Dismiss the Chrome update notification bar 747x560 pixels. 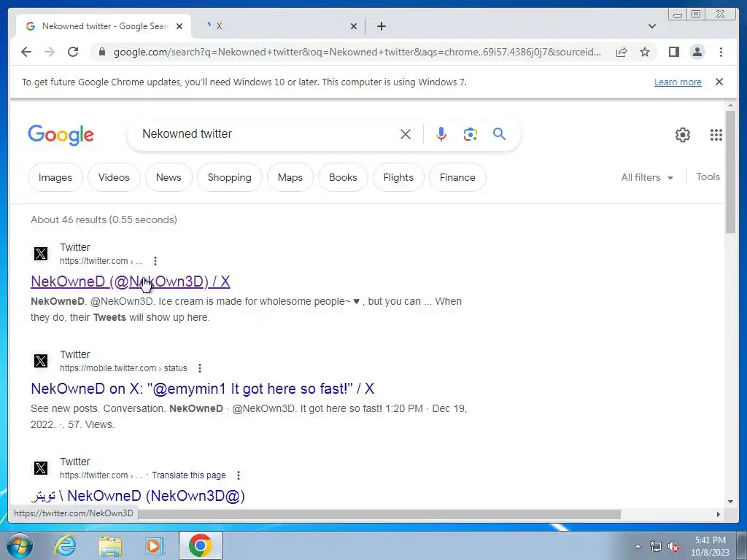click(719, 82)
